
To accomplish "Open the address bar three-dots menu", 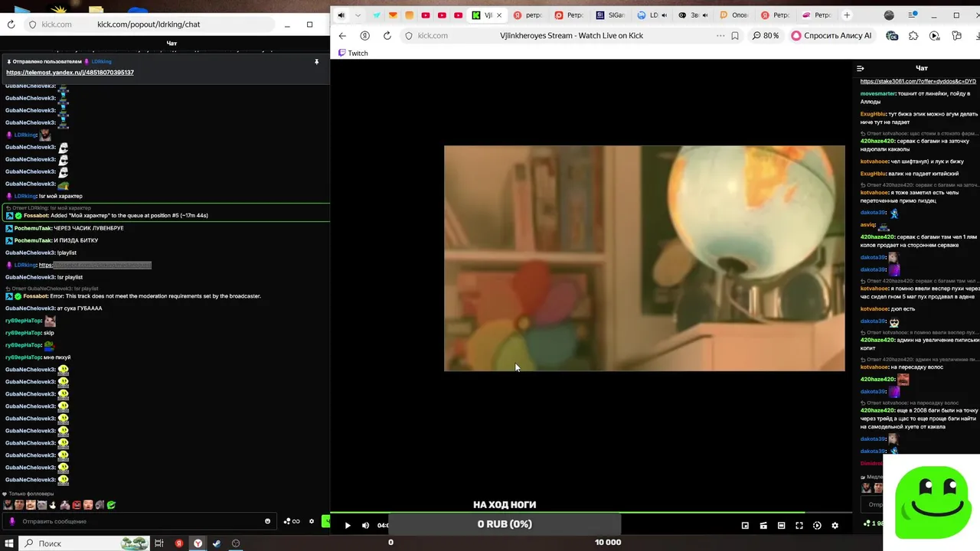I will (720, 35).
